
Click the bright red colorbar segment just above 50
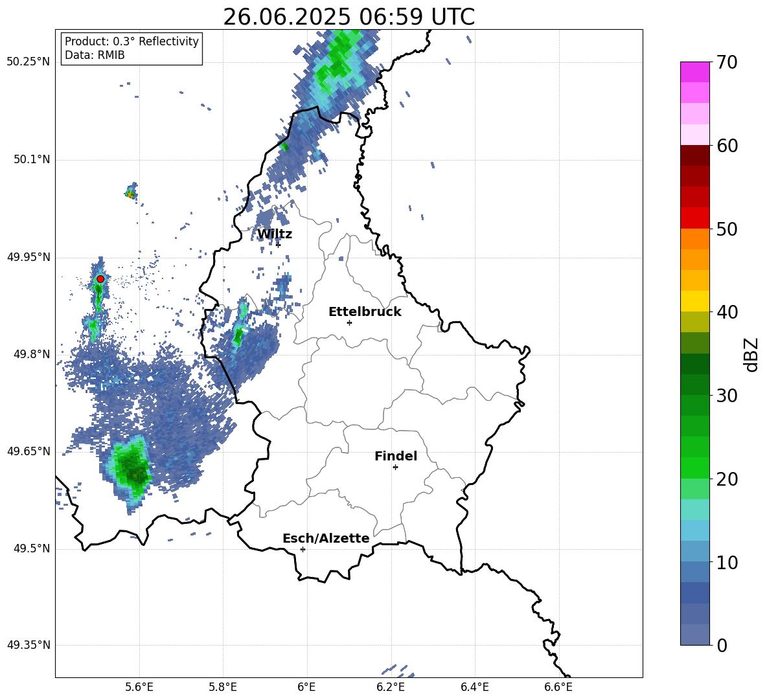pos(694,218)
